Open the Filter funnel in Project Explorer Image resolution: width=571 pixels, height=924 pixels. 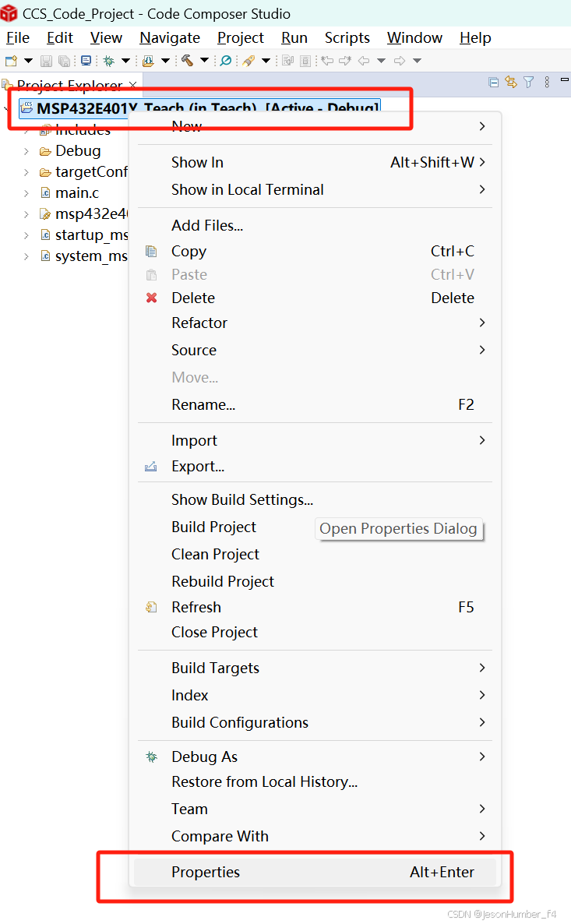(528, 83)
